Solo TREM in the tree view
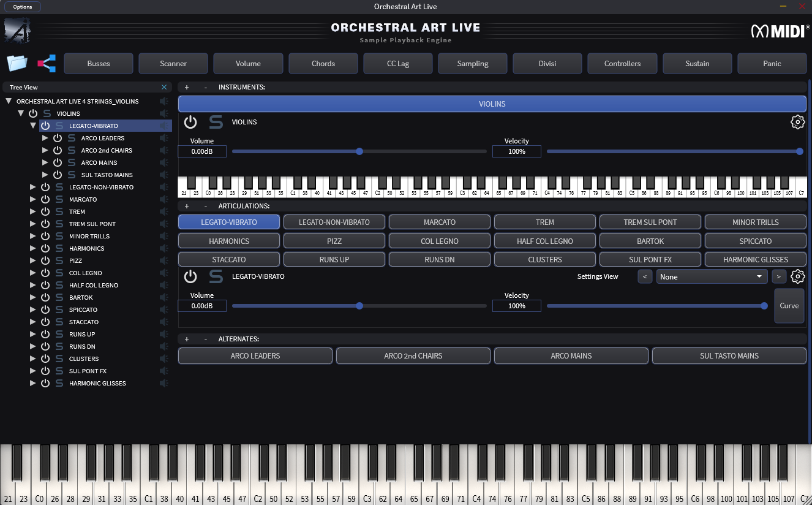Viewport: 812px width, 505px height. pos(59,211)
